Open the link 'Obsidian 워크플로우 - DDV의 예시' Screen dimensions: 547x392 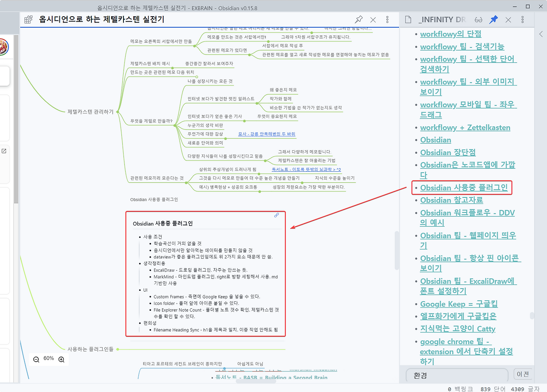(x=468, y=218)
